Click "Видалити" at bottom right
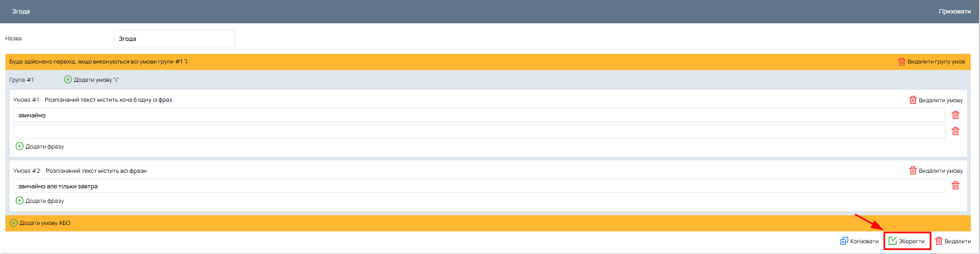Screen dimensions: 980x254 coord(953,241)
